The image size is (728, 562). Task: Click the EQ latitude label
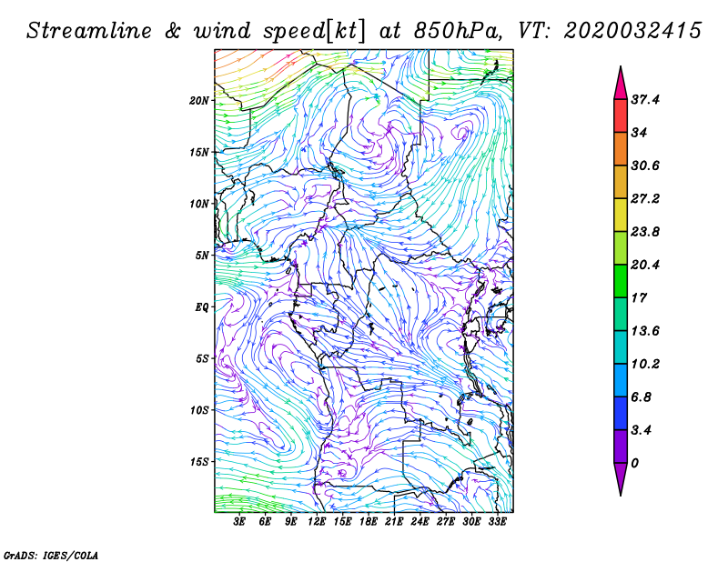pyautogui.click(x=204, y=306)
